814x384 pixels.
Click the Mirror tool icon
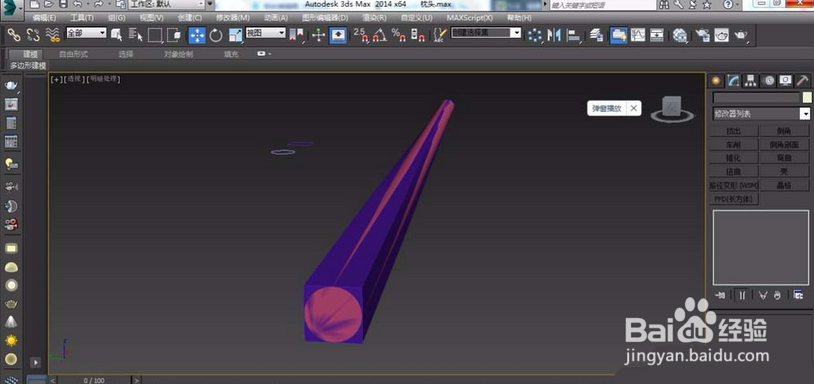click(x=554, y=35)
